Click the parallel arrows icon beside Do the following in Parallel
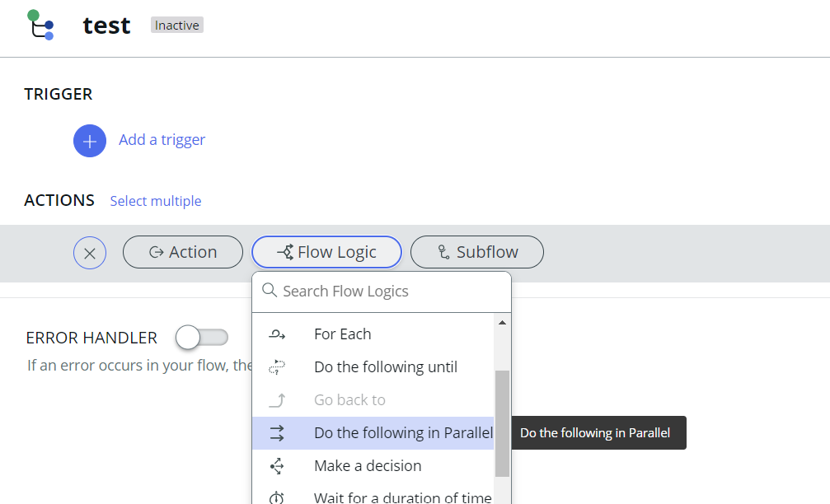 click(278, 432)
